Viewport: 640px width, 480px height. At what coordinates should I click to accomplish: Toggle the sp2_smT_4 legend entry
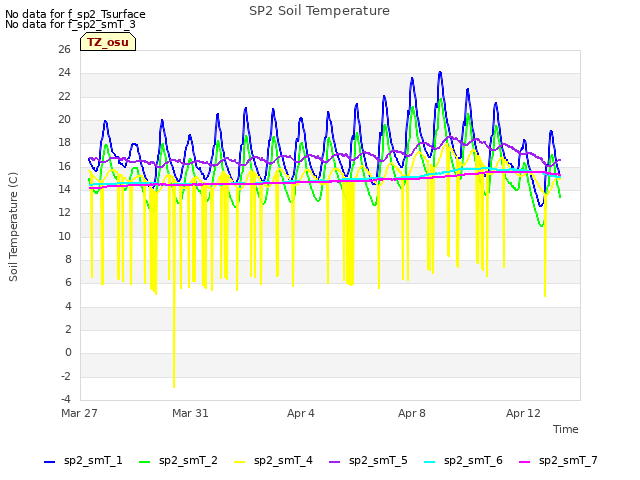273,460
